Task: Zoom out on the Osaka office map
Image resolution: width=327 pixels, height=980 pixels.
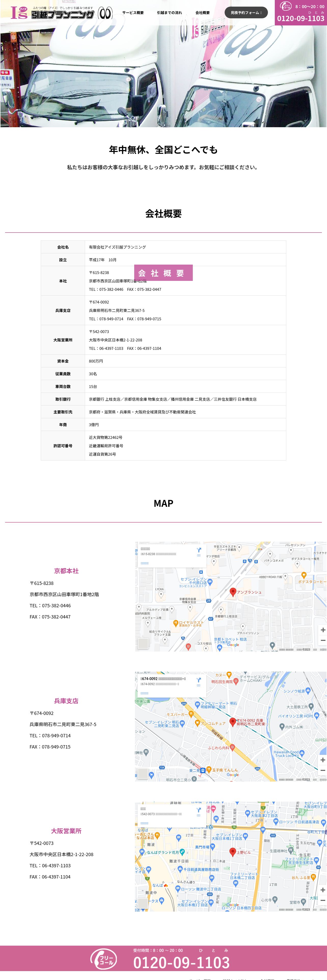Action: tap(323, 900)
